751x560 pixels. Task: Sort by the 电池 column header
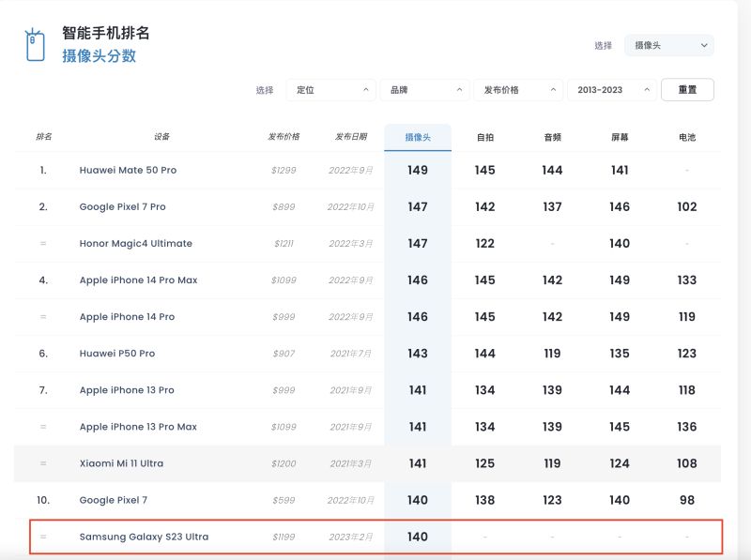click(687, 137)
